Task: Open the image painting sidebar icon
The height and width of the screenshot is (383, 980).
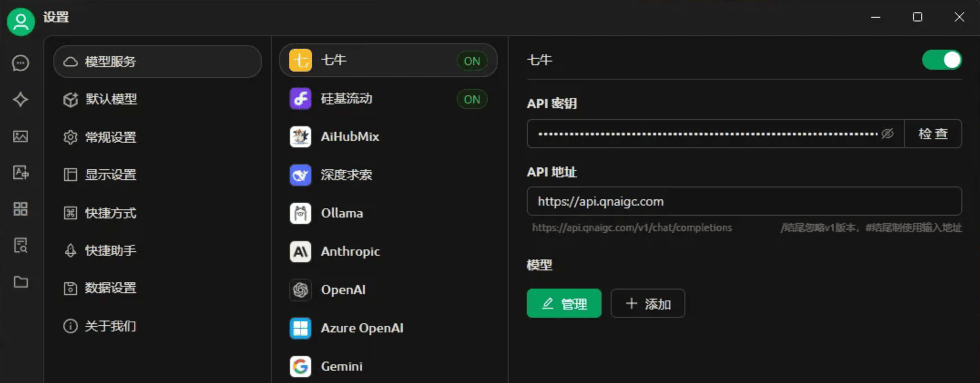Action: (x=20, y=136)
